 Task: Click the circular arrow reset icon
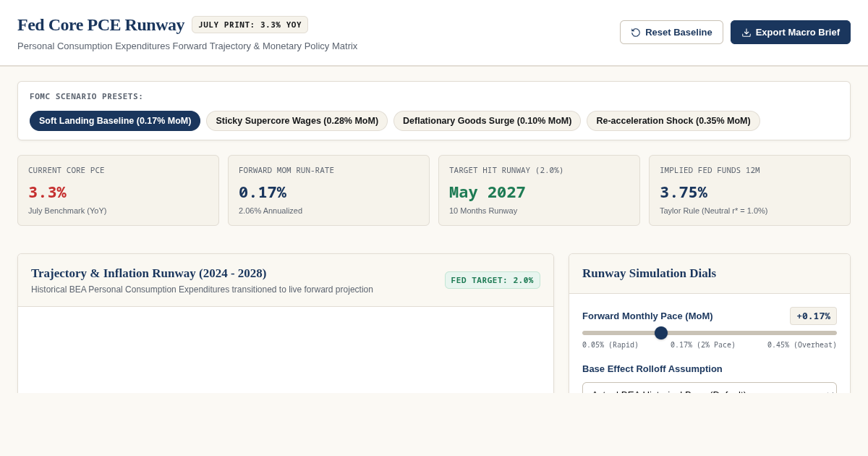pyautogui.click(x=636, y=33)
